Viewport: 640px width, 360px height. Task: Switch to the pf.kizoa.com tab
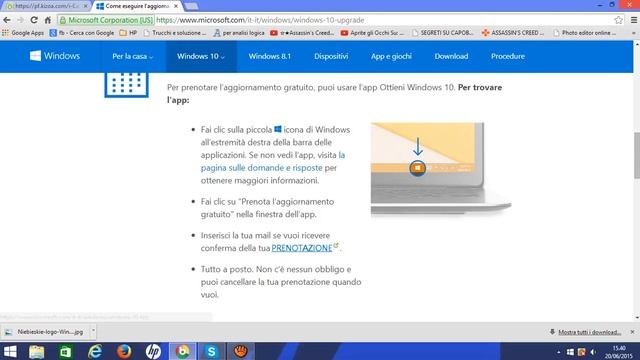(x=46, y=6)
